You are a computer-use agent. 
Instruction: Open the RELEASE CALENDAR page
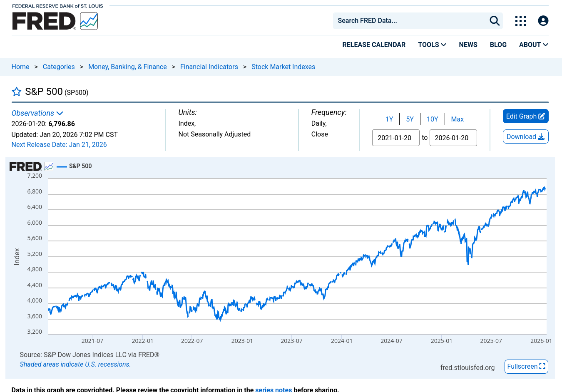tap(373, 45)
